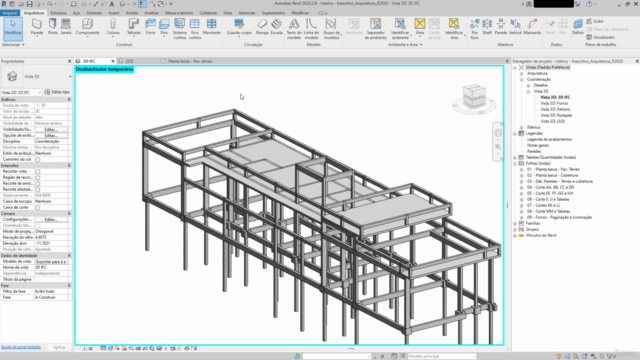Enable the Caixa de corte checkbox

click(38, 208)
